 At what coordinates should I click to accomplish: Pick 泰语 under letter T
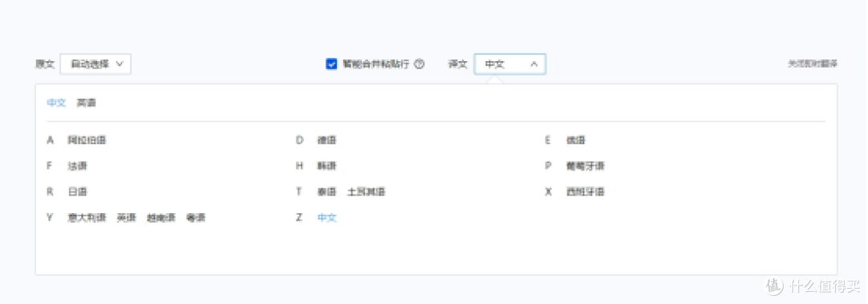326,192
